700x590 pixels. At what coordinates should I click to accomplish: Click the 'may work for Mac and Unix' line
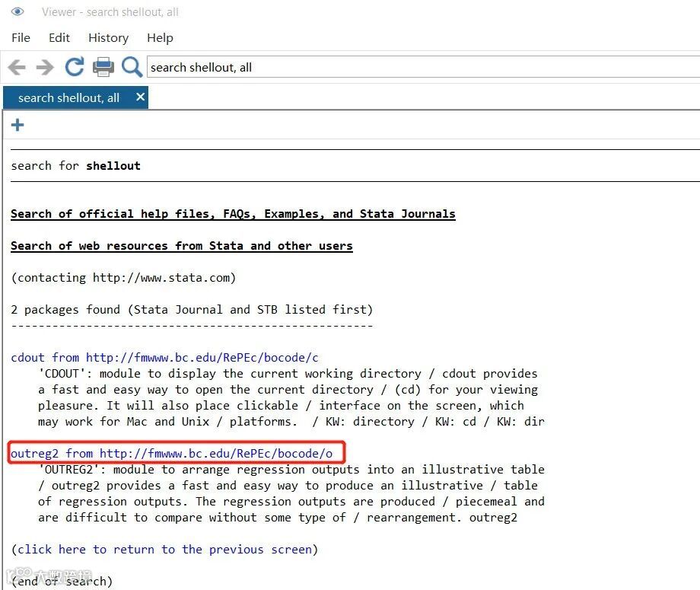(x=291, y=422)
